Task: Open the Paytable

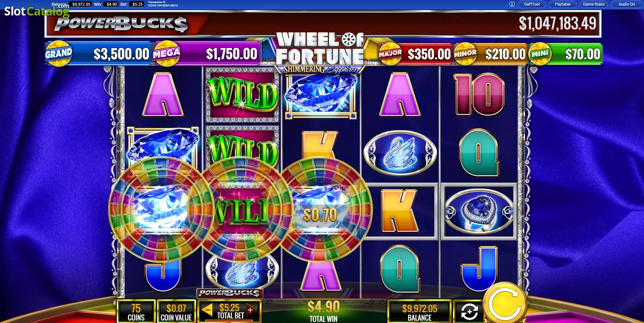Action: pos(563,4)
